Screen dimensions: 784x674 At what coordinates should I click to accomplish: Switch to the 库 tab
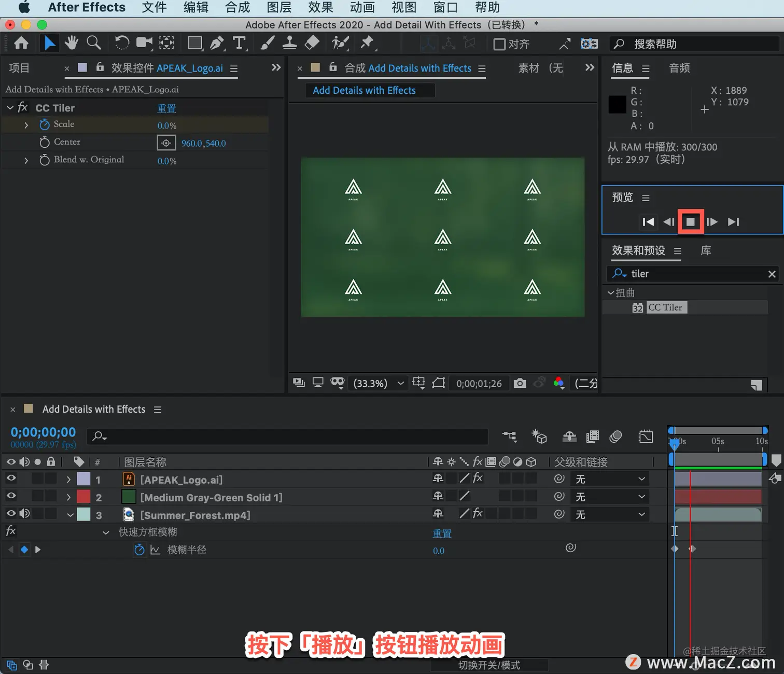[706, 250]
